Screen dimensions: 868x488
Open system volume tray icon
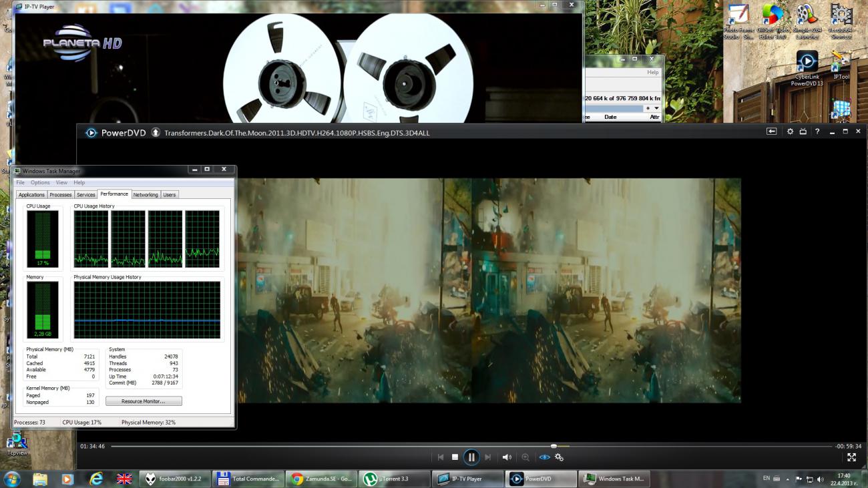click(x=820, y=479)
